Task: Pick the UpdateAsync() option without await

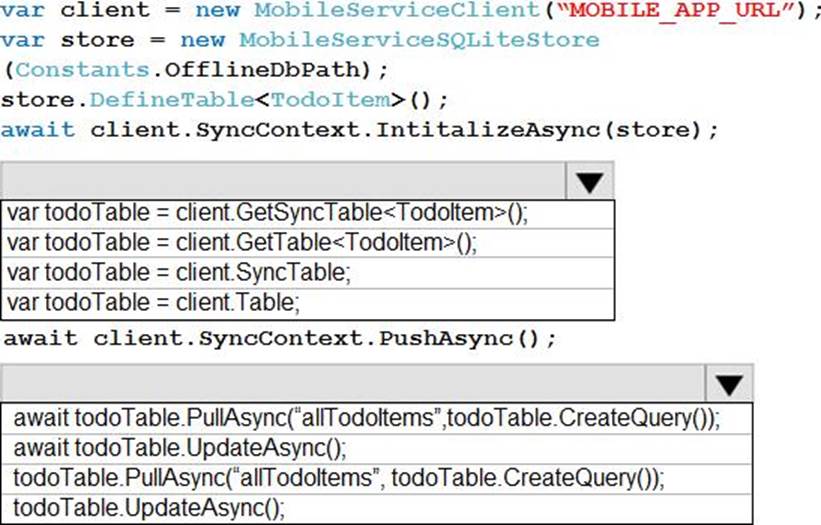Action: pos(150,506)
